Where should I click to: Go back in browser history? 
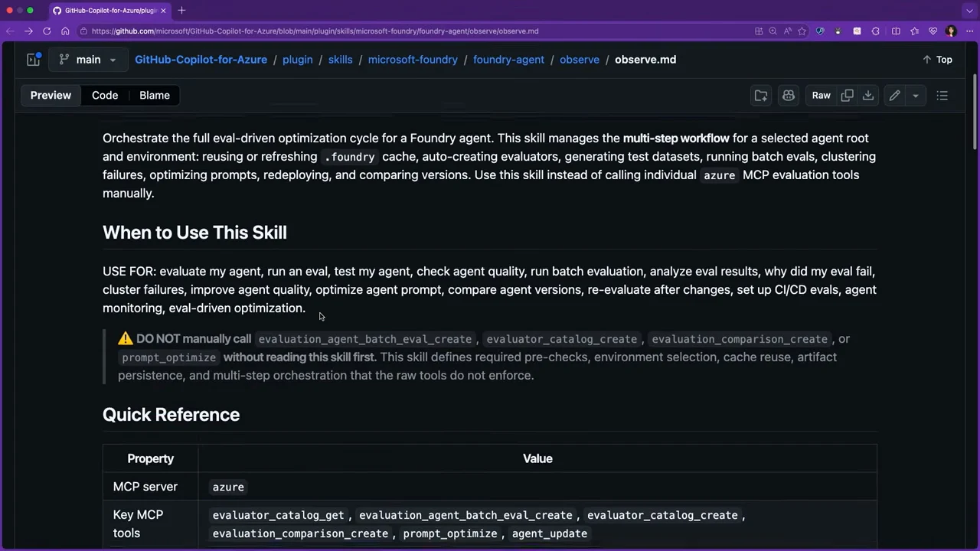click(10, 31)
